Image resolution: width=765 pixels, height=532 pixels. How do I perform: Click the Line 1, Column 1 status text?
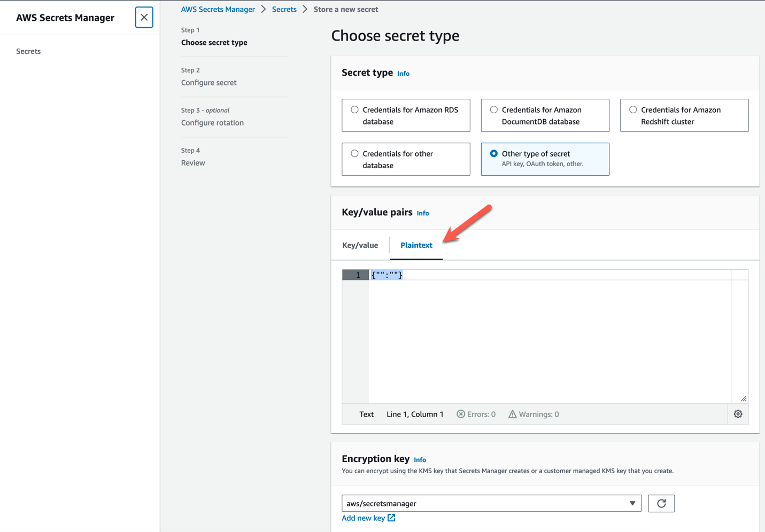coord(415,414)
